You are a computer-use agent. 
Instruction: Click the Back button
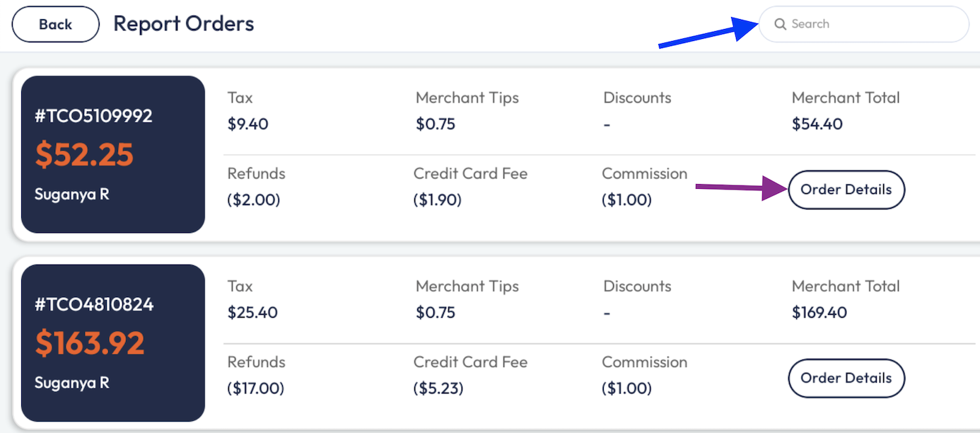coord(55,24)
